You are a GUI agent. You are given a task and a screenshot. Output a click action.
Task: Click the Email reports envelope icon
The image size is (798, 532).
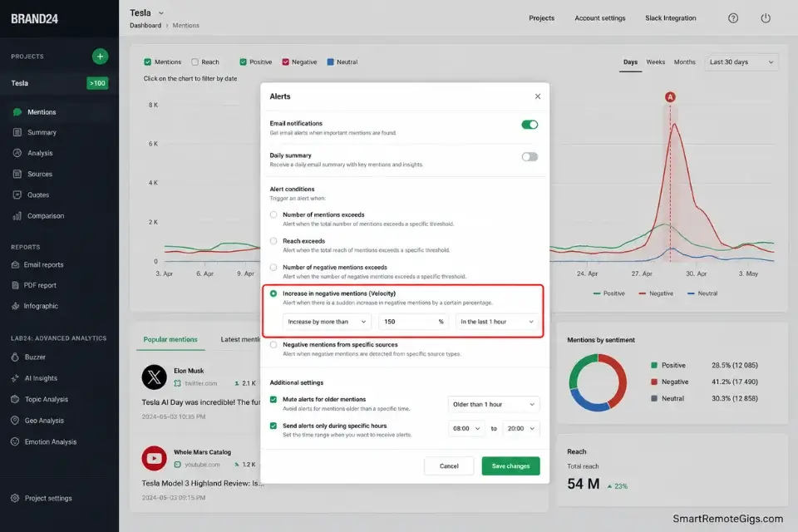[15, 264]
